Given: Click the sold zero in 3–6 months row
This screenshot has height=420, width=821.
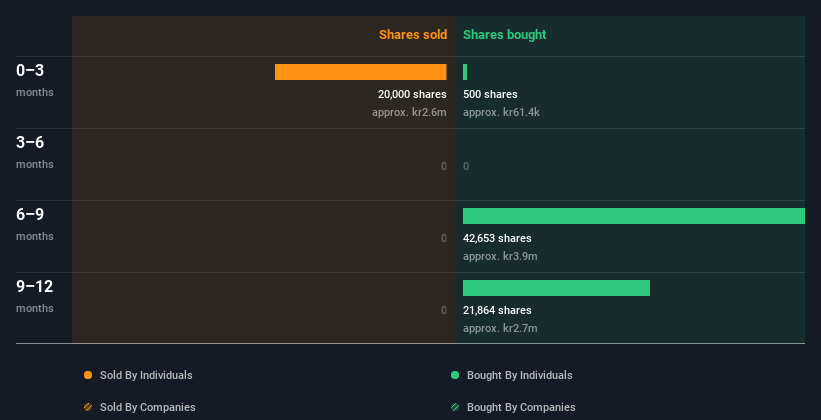Looking at the screenshot, I should pyautogui.click(x=444, y=167).
